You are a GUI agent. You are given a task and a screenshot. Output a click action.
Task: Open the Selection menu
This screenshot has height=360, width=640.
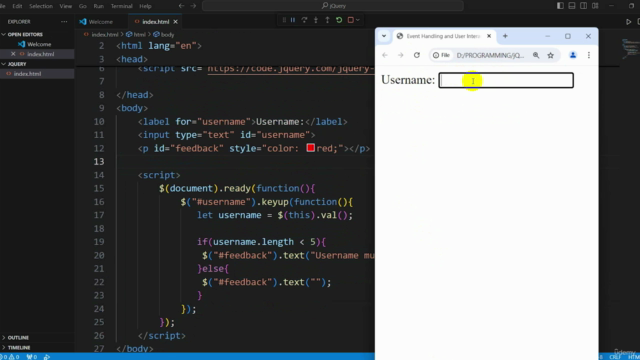click(41, 6)
